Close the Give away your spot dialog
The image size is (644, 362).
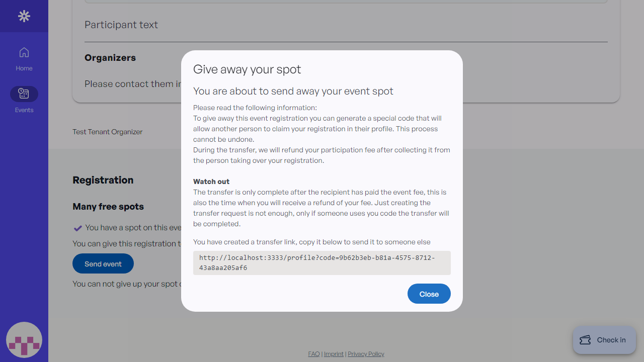(429, 294)
